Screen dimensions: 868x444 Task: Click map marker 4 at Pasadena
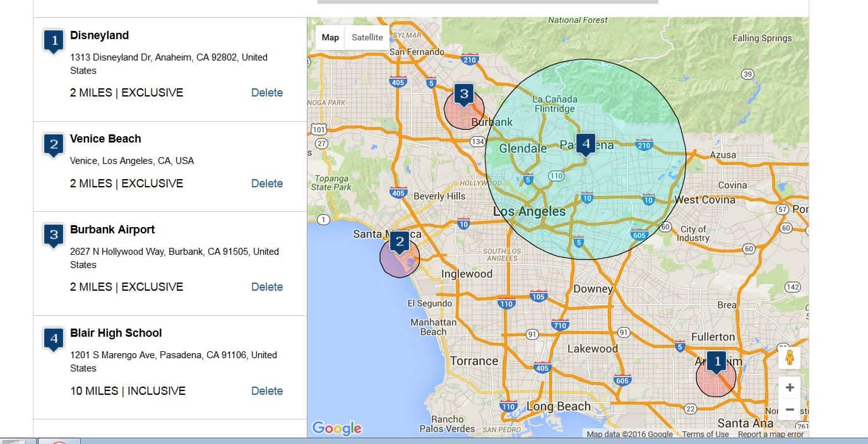[x=586, y=145]
